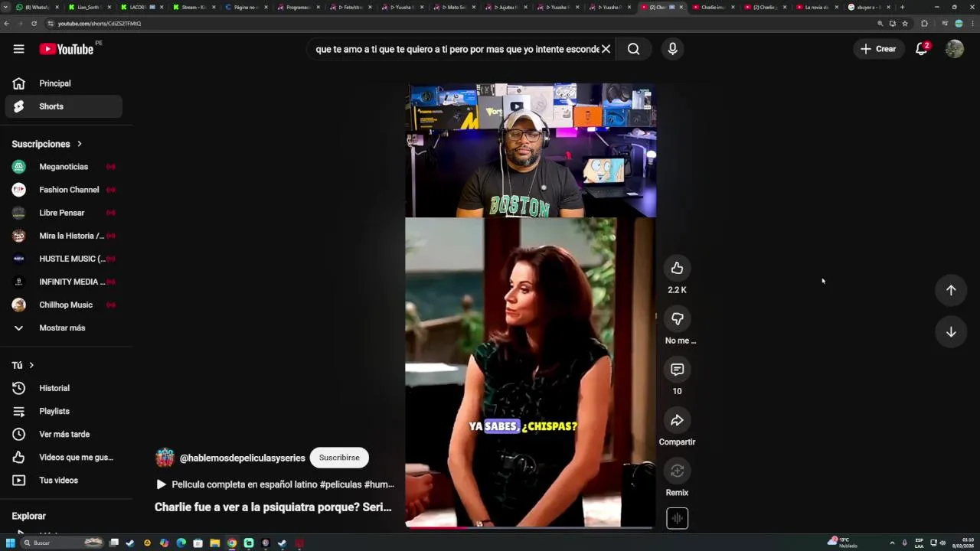Switch to the WhatsApp browser tab
The width and height of the screenshot is (980, 551).
36,7
